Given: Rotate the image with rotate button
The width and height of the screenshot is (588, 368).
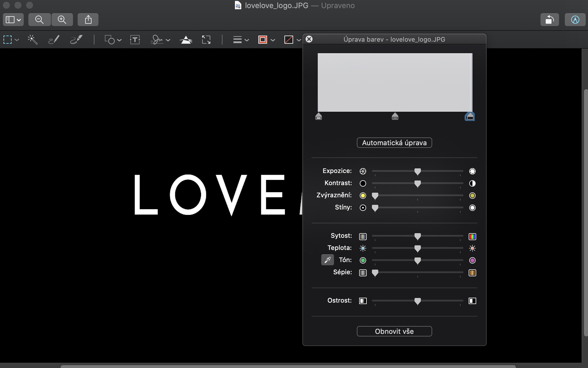Looking at the screenshot, I should click(x=549, y=20).
